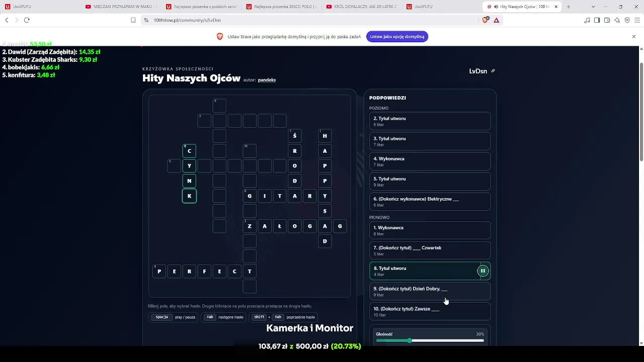Pause playback on clue 8 Tytuł utworu

[482, 271]
